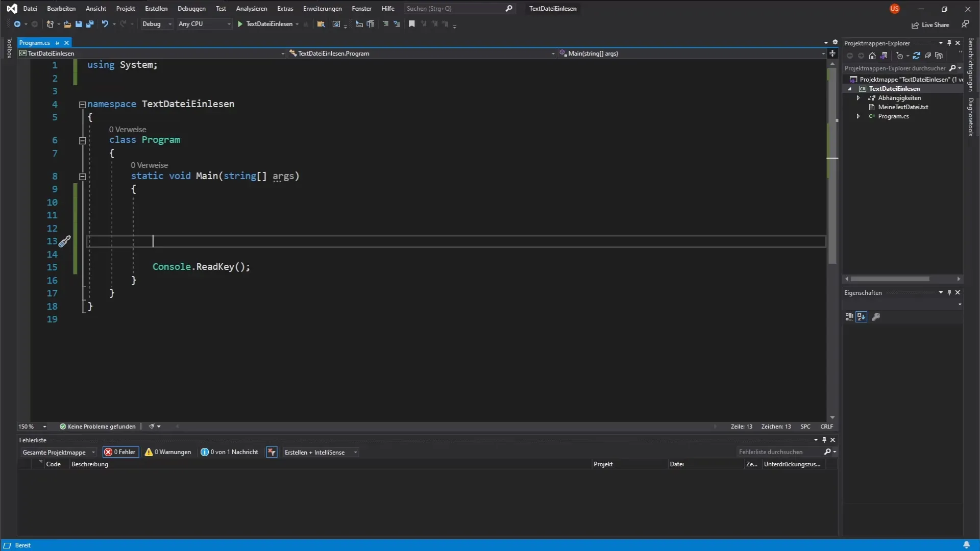Viewport: 980px width, 551px height.
Task: Click the screwdriver quick actions icon at line 13
Action: [65, 241]
